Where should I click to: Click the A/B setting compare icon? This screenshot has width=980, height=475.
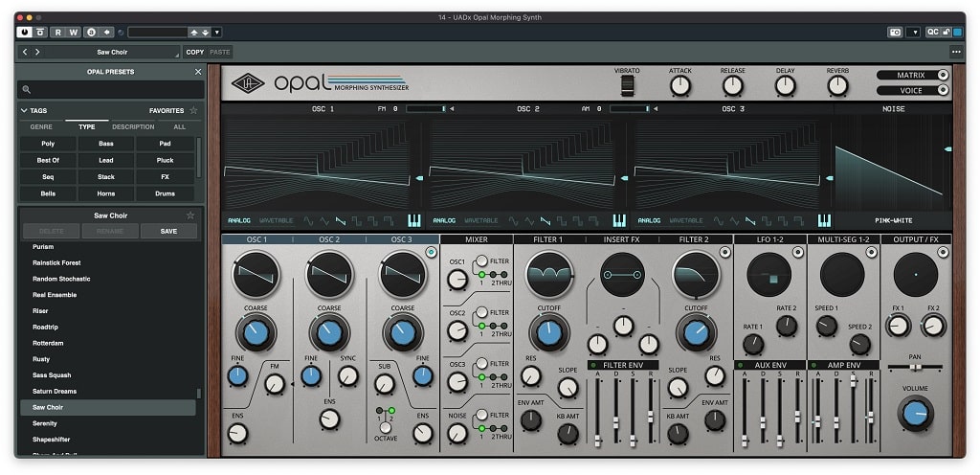[x=91, y=32]
